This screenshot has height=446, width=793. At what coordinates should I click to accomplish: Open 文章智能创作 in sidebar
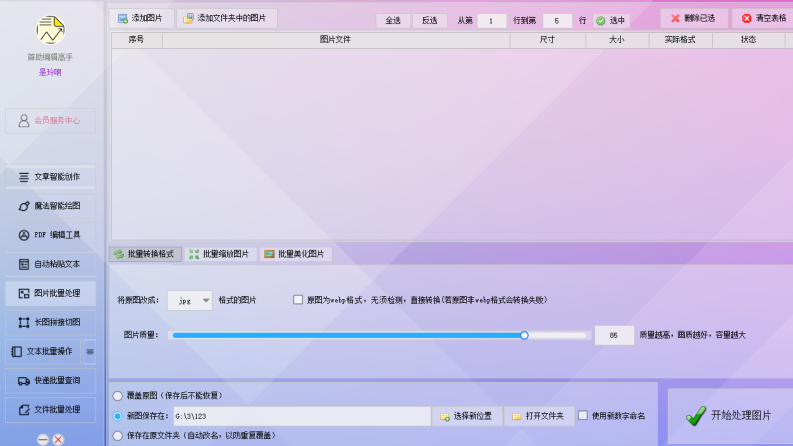tap(51, 177)
